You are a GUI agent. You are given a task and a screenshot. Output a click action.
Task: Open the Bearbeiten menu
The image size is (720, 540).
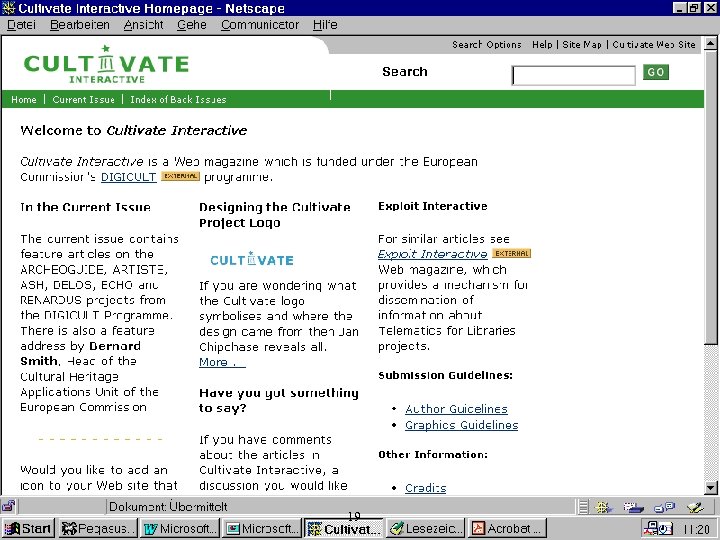tap(79, 25)
